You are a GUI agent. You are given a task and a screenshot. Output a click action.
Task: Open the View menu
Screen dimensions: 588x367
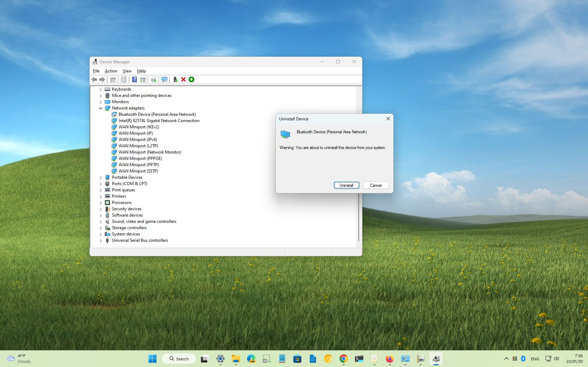pyautogui.click(x=127, y=71)
